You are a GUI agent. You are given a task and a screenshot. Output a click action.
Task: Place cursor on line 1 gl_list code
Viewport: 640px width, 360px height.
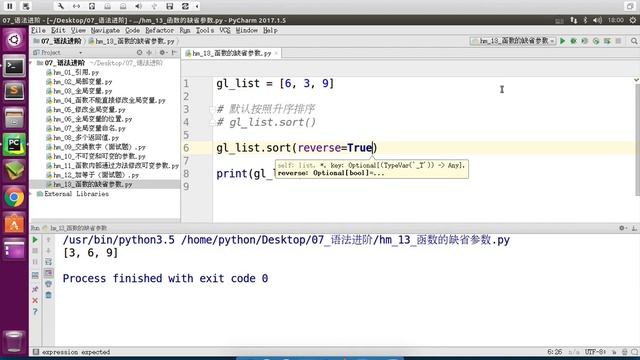coord(275,83)
